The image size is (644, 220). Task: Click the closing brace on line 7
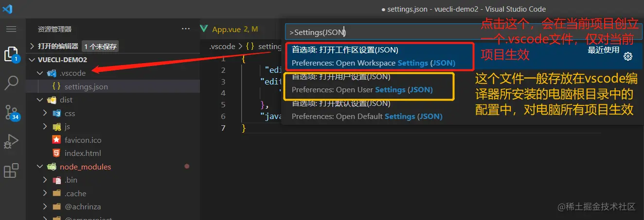(244, 128)
